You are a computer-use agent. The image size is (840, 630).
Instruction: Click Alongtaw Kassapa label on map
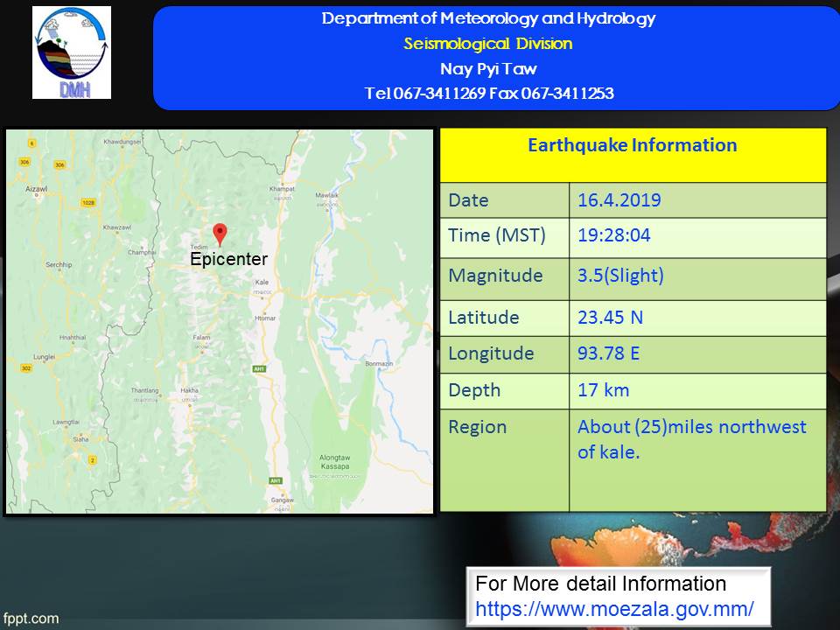pos(335,462)
